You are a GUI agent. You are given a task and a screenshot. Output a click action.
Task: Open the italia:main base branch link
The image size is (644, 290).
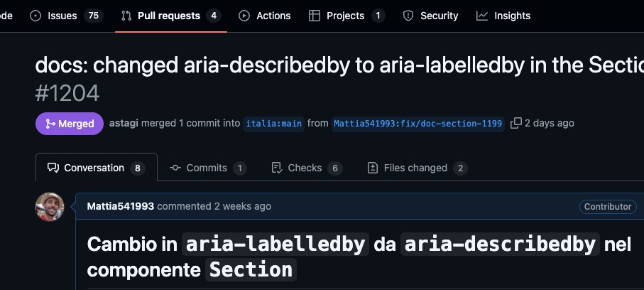(273, 124)
